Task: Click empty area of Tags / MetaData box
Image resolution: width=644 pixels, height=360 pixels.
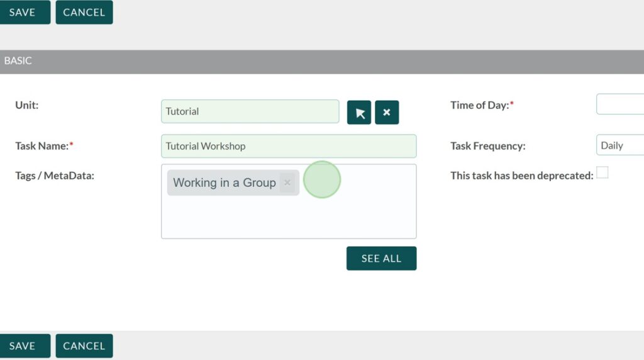Action: click(288, 217)
